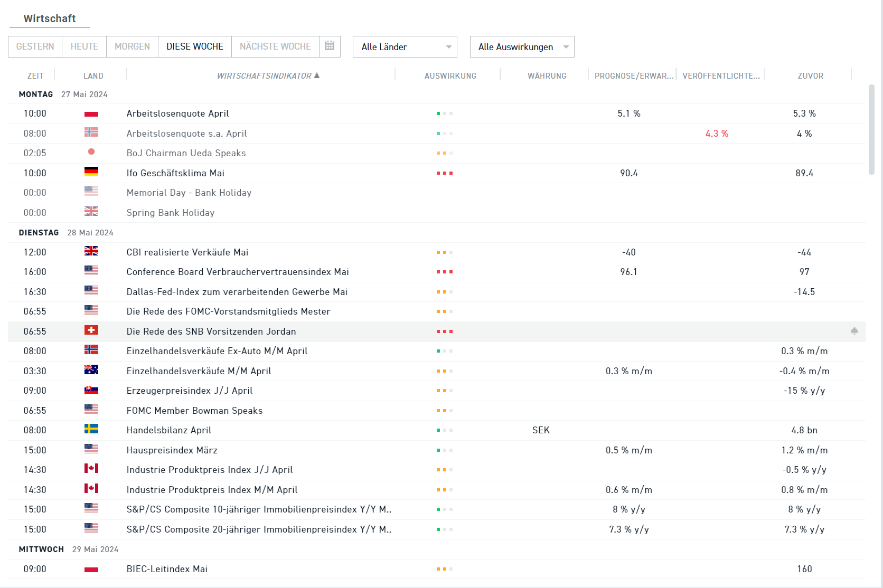Select the NÄCHSTE WOCHE tab
Image resolution: width=883 pixels, height=588 pixels.
tap(275, 46)
